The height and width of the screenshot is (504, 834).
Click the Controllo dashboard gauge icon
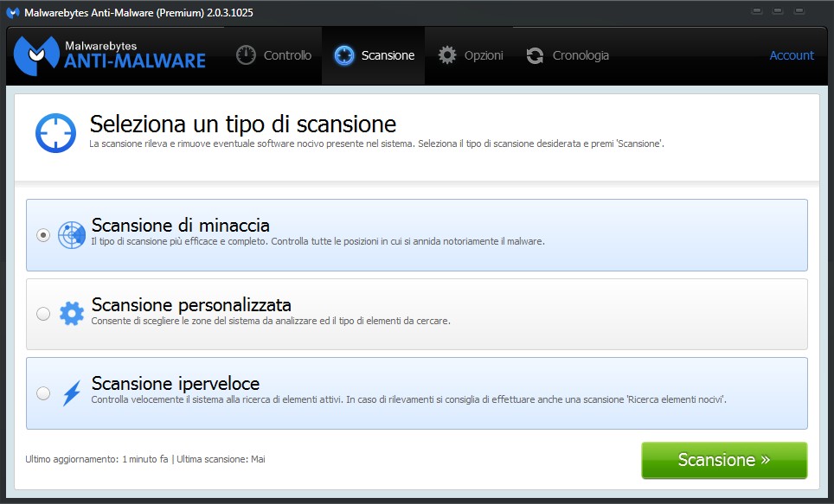click(246, 55)
